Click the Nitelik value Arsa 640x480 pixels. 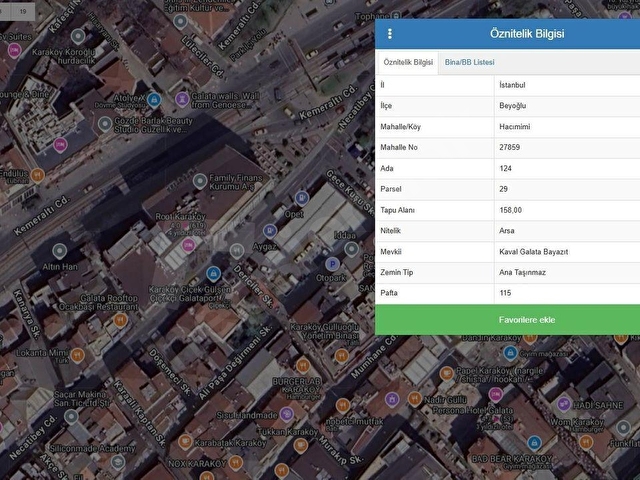click(x=507, y=231)
